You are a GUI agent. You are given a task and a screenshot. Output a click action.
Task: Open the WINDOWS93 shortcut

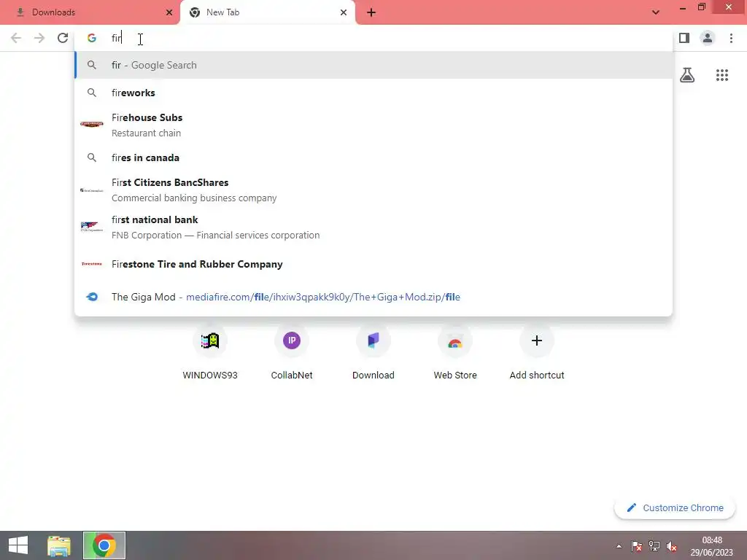tap(210, 353)
